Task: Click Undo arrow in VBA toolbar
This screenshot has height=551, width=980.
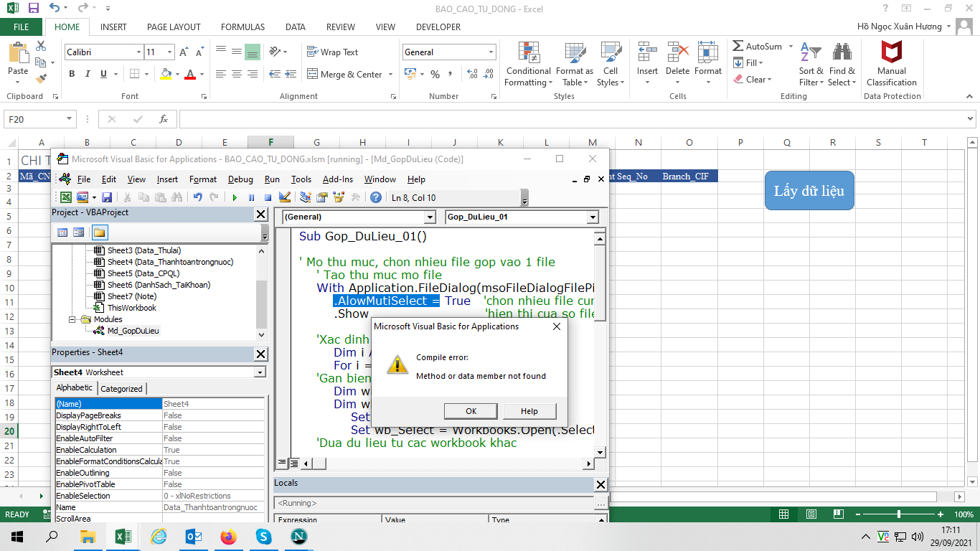Action: pos(197,197)
